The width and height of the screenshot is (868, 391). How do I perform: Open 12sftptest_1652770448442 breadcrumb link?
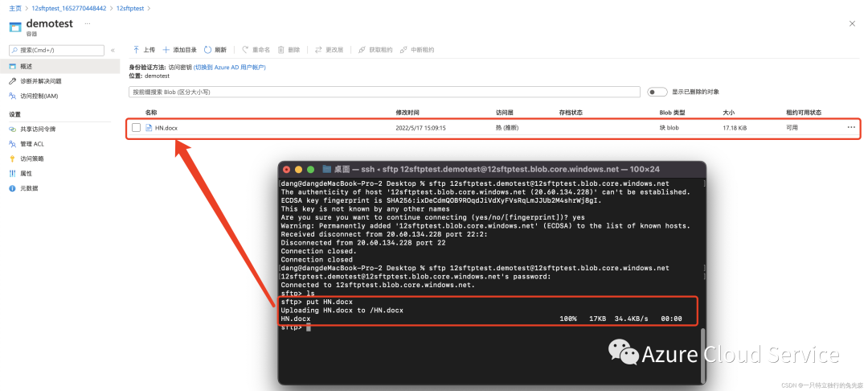(x=68, y=9)
